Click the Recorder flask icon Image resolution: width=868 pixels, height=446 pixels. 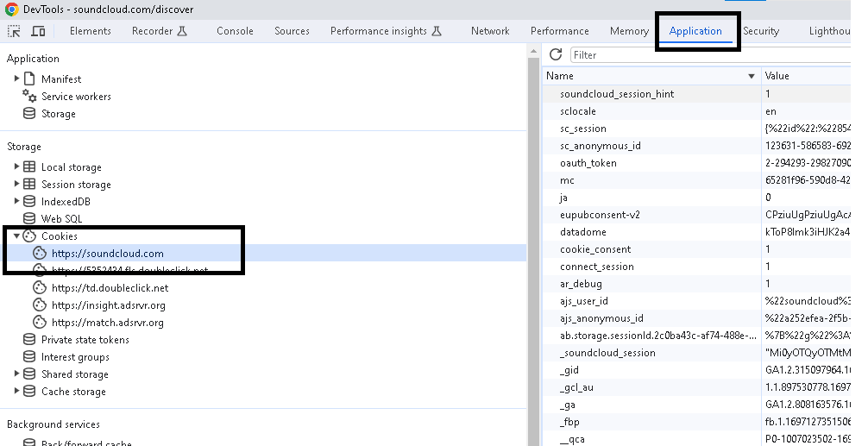coord(182,31)
